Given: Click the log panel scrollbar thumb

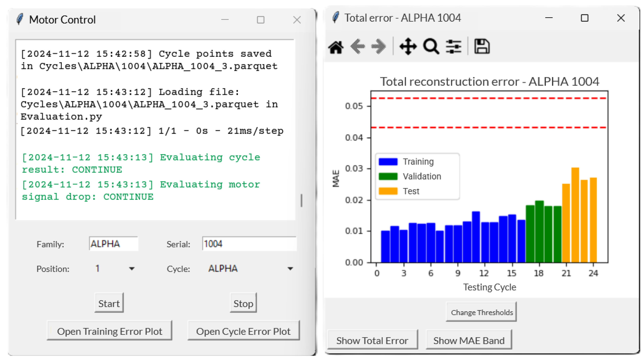Looking at the screenshot, I should point(301,200).
